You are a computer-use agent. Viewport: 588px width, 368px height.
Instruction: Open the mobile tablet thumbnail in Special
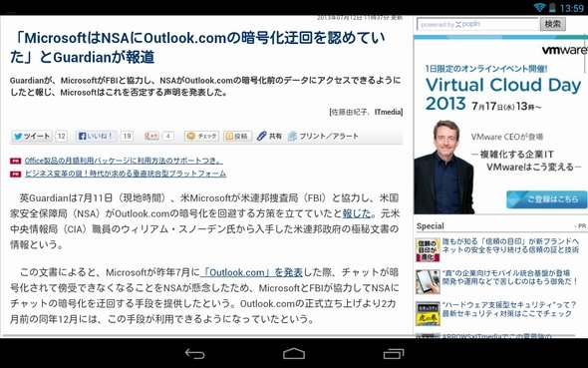(x=428, y=281)
